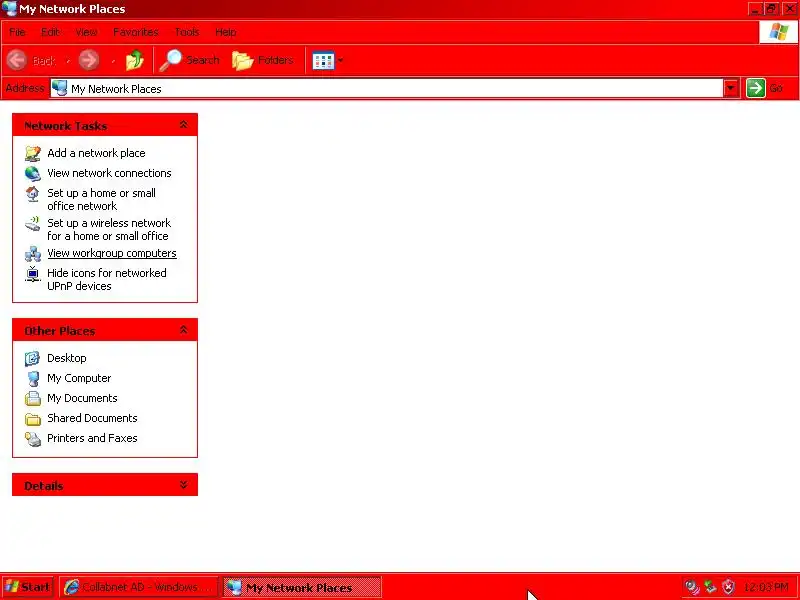Click the UPnP devices icon
Viewport: 800px width, 600px height.
click(x=33, y=274)
